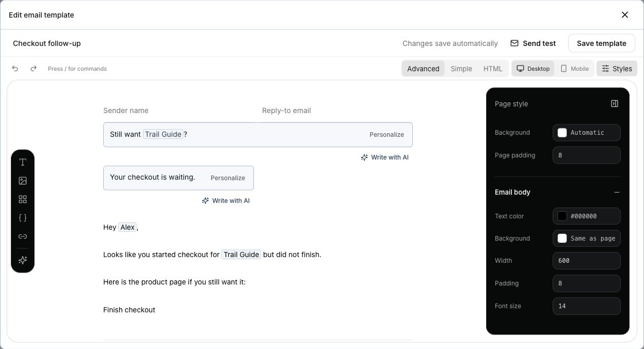Click the Trail Guide variable in body
The height and width of the screenshot is (349, 644).
pyautogui.click(x=242, y=255)
